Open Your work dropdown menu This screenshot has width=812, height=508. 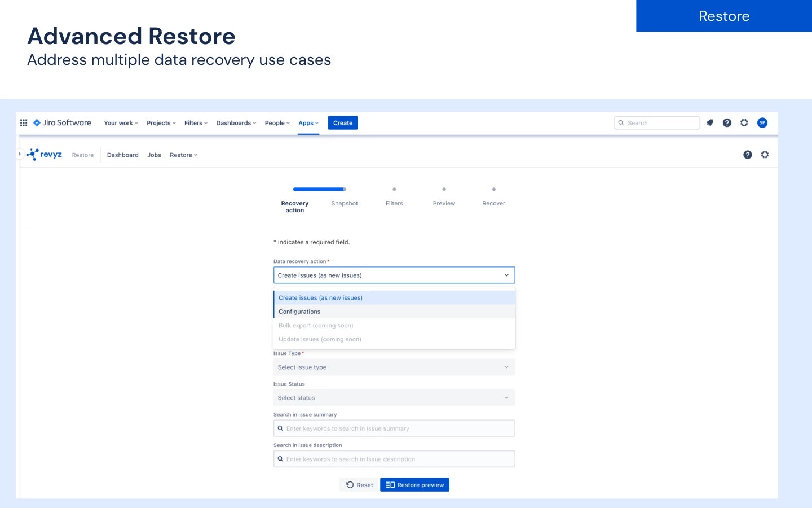coord(121,123)
